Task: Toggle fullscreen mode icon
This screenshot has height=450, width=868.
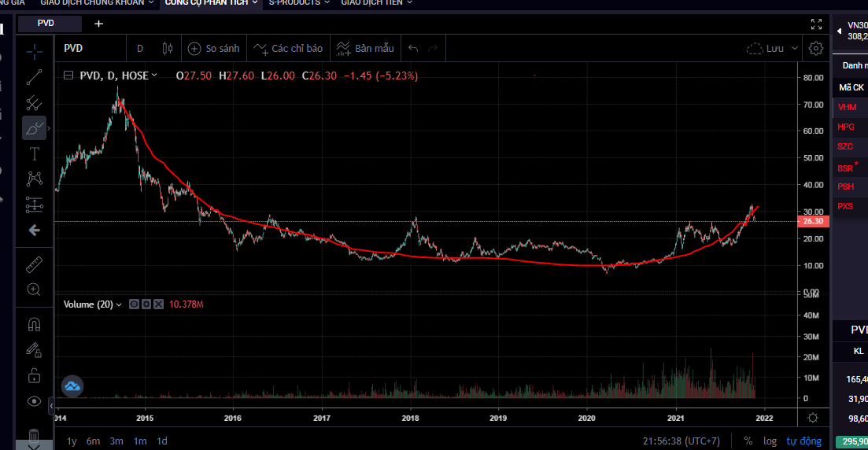Action: [x=816, y=24]
